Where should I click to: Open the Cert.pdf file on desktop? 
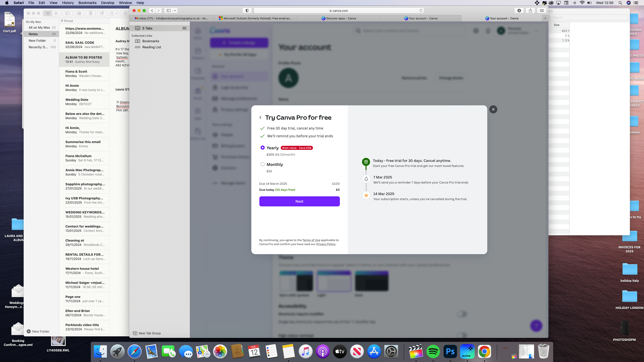(x=10, y=22)
